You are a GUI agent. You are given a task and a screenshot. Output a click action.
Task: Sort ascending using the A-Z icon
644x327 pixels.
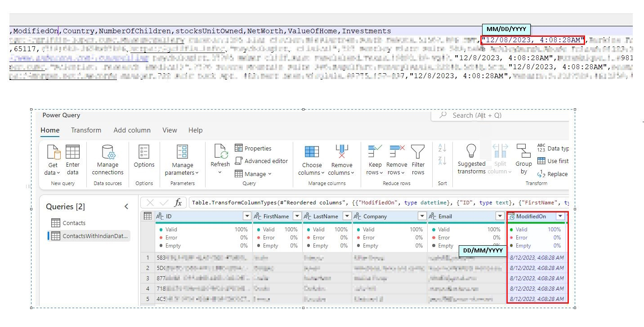[x=442, y=148]
